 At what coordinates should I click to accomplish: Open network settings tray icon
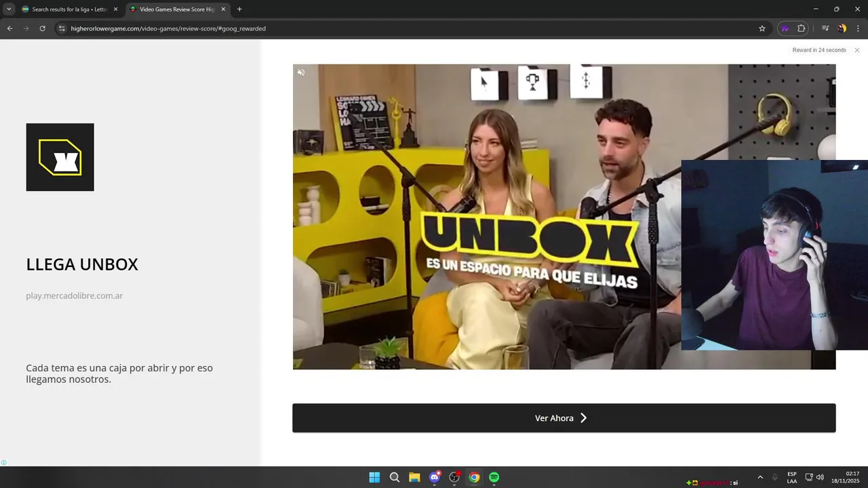(809, 477)
